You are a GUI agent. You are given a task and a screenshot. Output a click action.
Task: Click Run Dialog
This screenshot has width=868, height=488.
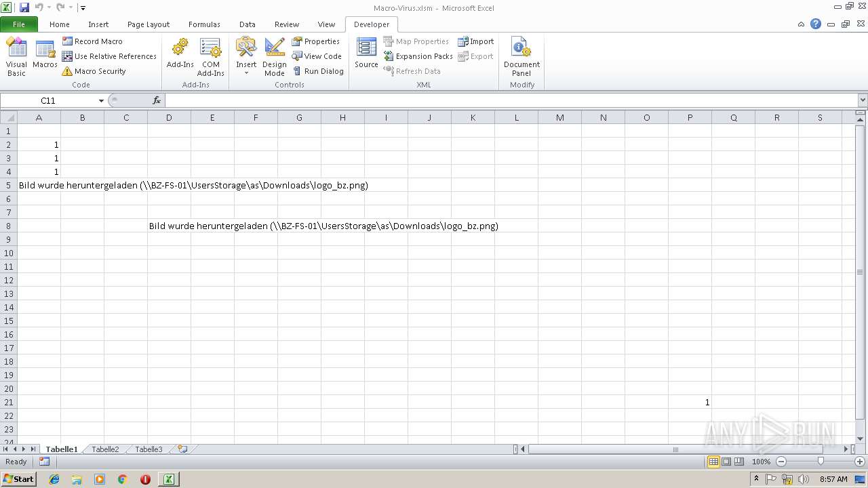(x=317, y=71)
